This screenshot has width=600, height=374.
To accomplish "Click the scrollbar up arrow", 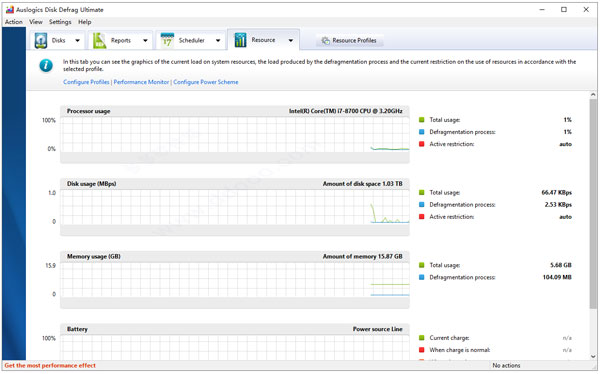I will [593, 95].
